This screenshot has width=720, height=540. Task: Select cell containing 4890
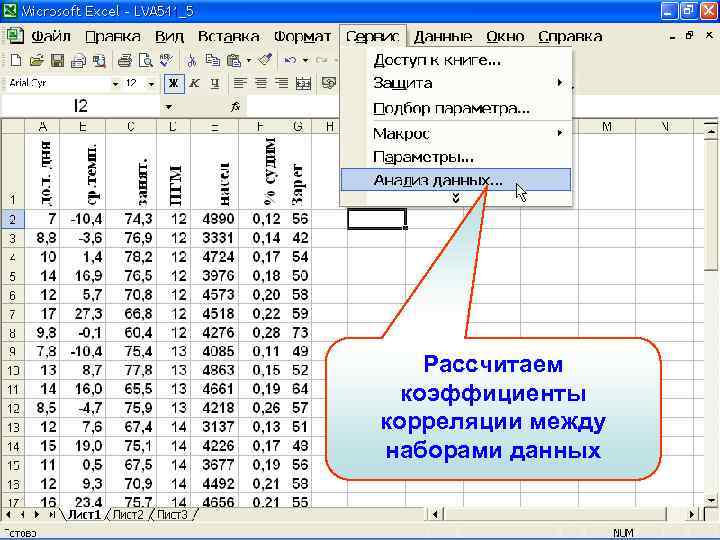point(215,219)
